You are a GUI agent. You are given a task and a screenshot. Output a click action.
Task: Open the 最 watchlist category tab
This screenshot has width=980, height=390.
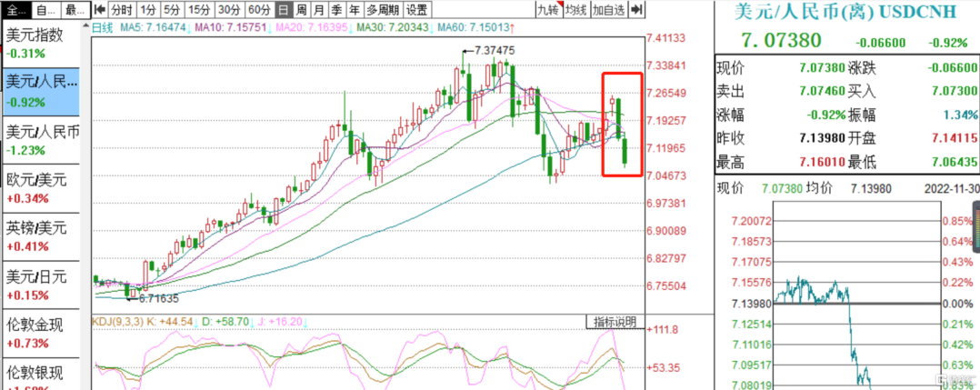(77, 9)
